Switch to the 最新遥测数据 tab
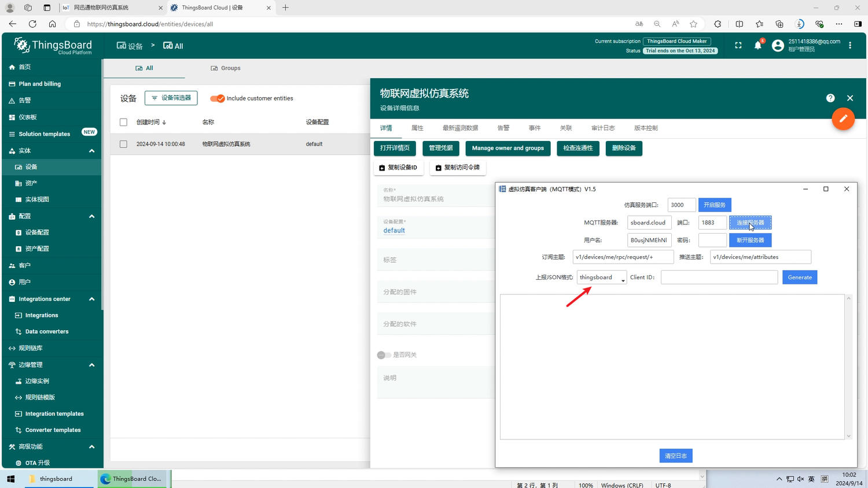This screenshot has width=868, height=488. click(460, 128)
